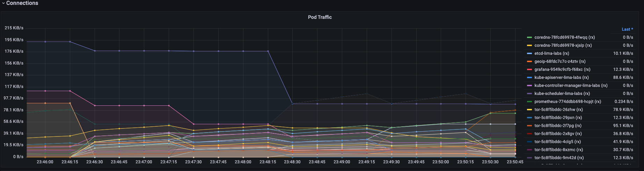Toggle series tor-5c8f5bddc-29pxn (rx)
The height and width of the screenshot is (171, 644).
pyautogui.click(x=558, y=118)
